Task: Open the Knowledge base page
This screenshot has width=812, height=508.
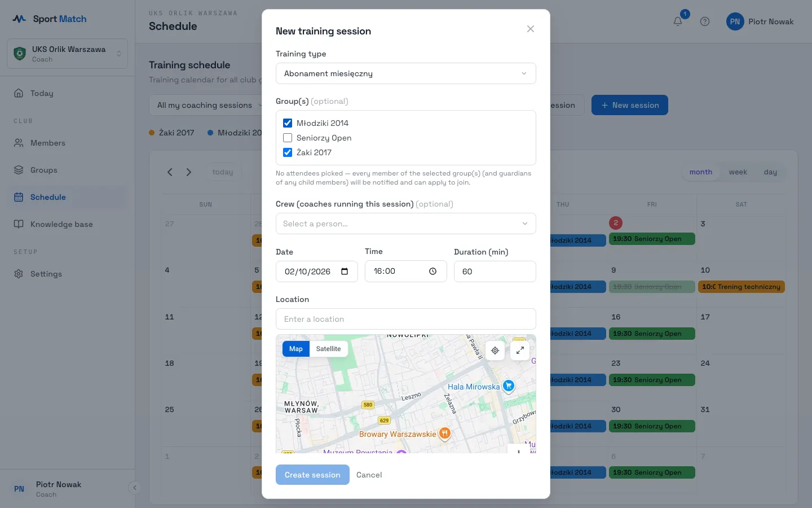Action: pyautogui.click(x=67, y=224)
